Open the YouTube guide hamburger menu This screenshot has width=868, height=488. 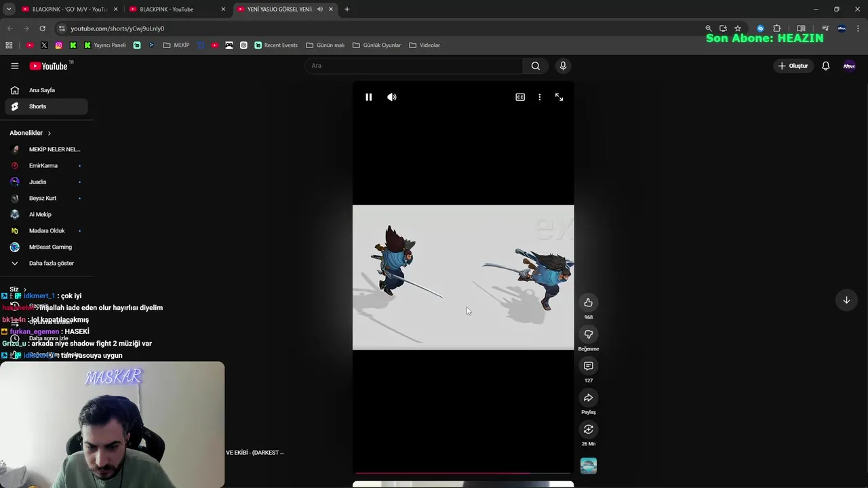pyautogui.click(x=15, y=66)
